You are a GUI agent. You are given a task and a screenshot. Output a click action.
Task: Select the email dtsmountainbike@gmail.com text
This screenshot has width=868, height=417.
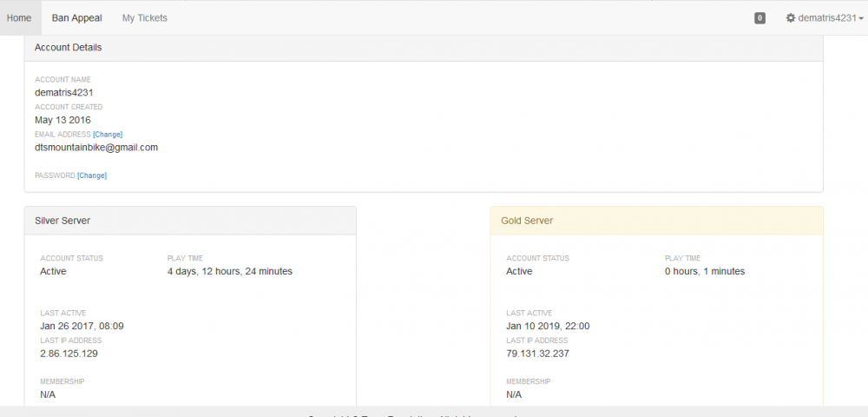coord(96,148)
